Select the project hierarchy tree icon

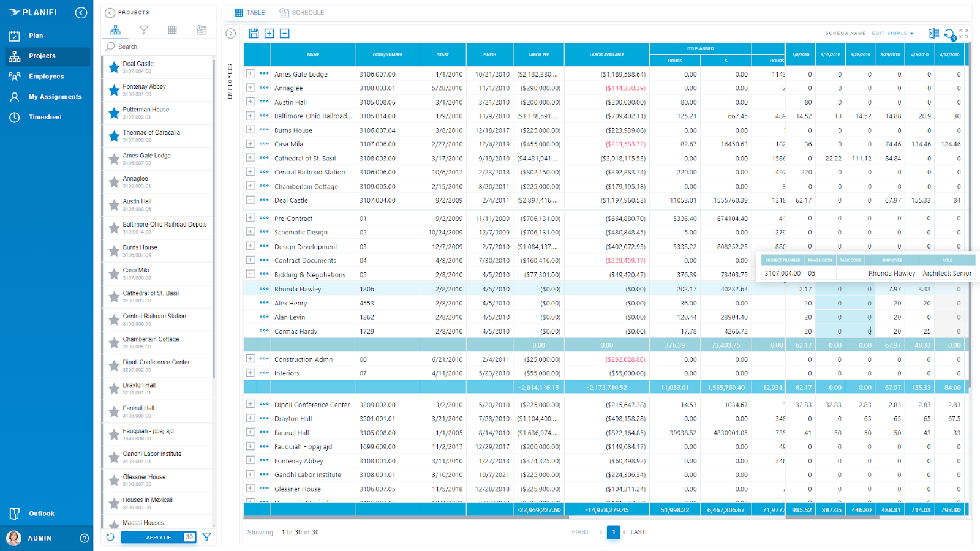115,30
